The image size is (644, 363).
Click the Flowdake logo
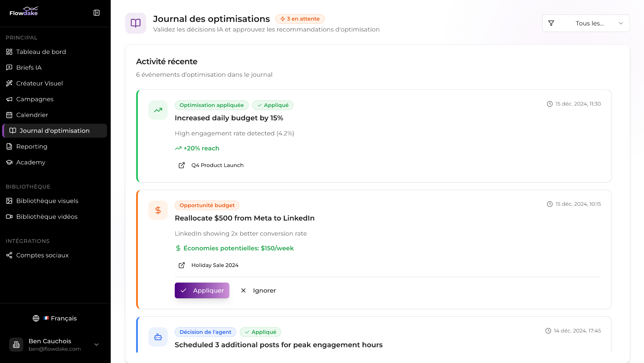[x=24, y=11]
